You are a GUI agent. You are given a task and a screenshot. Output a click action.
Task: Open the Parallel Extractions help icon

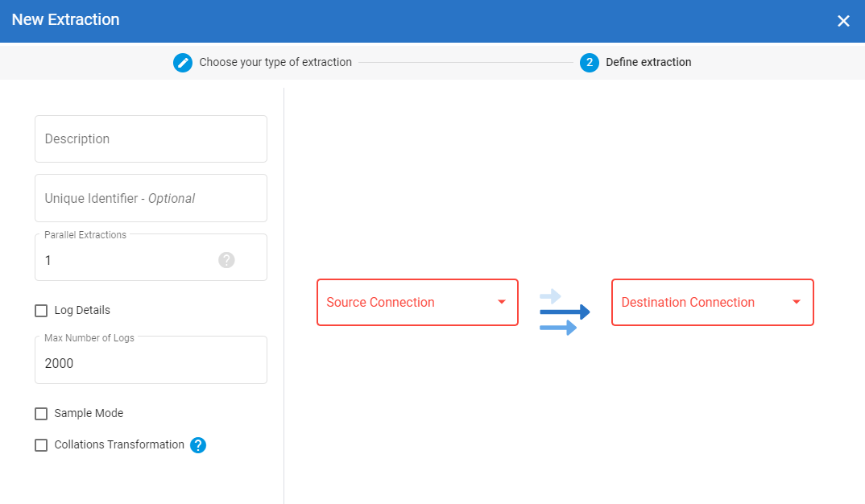pyautogui.click(x=226, y=260)
